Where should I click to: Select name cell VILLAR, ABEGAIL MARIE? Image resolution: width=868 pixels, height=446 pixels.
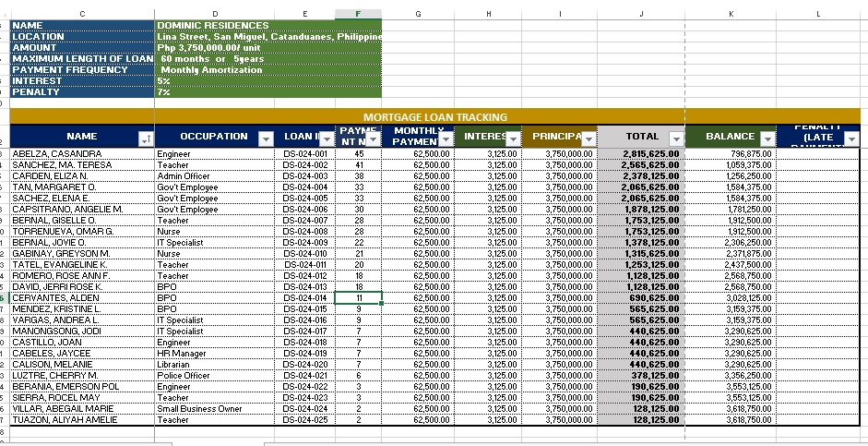coord(82,409)
